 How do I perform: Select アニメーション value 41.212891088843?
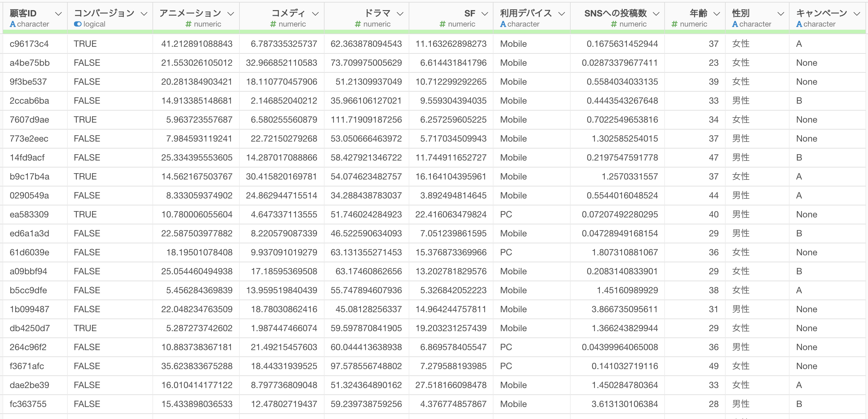coord(197,44)
